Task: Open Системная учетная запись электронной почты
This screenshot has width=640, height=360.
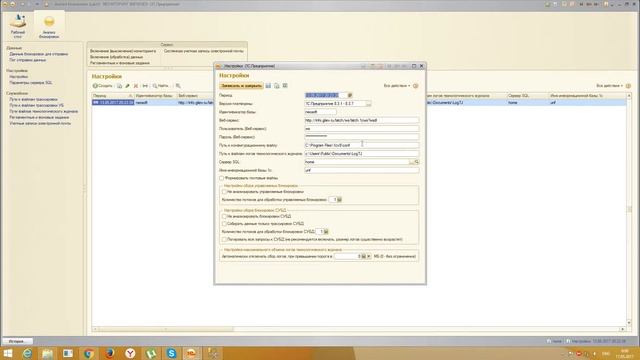Action: (204, 51)
